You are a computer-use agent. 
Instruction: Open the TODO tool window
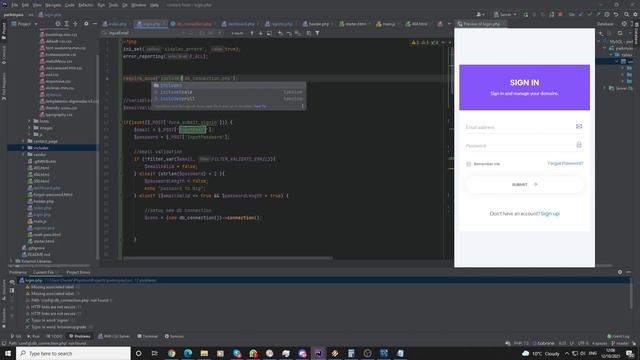tap(54, 336)
